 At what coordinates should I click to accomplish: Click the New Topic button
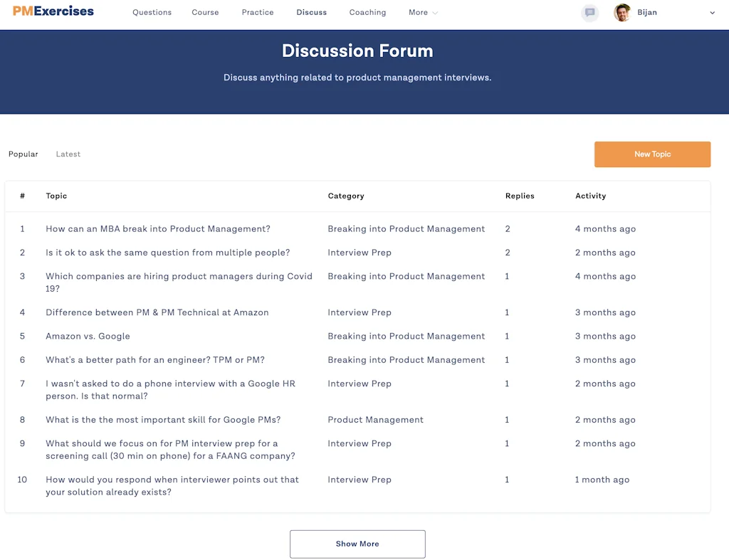tap(652, 154)
